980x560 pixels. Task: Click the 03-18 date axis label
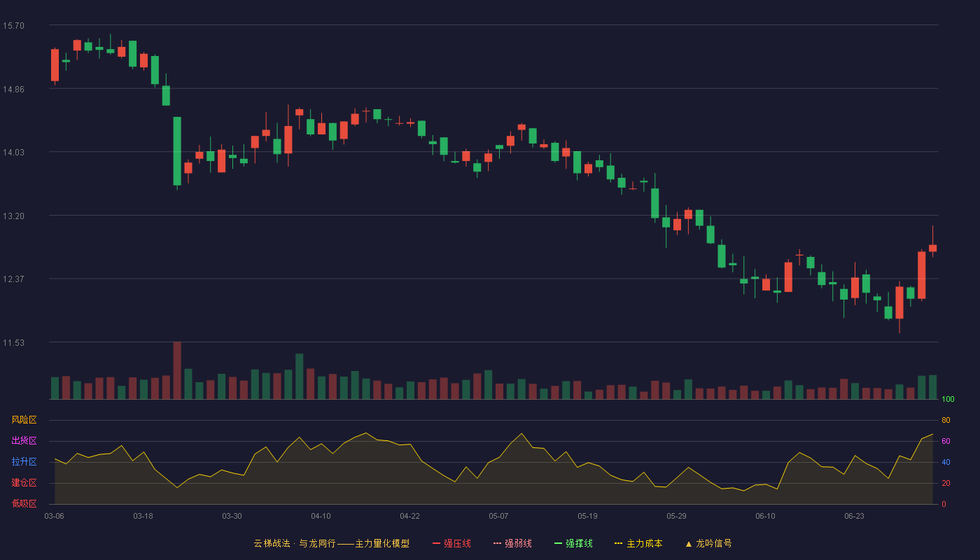pyautogui.click(x=143, y=516)
